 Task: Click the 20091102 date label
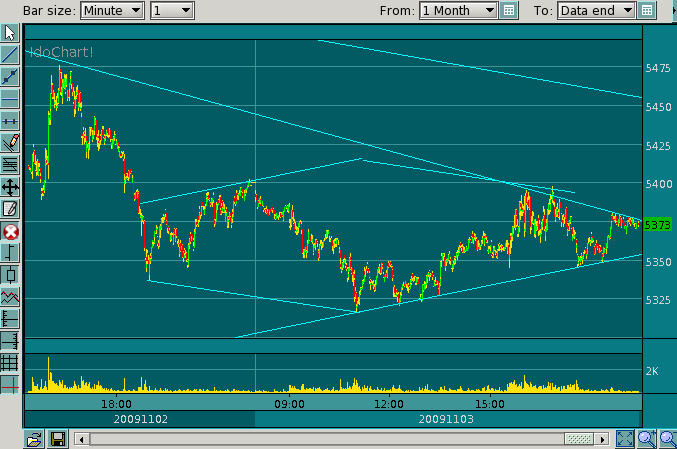(x=141, y=419)
